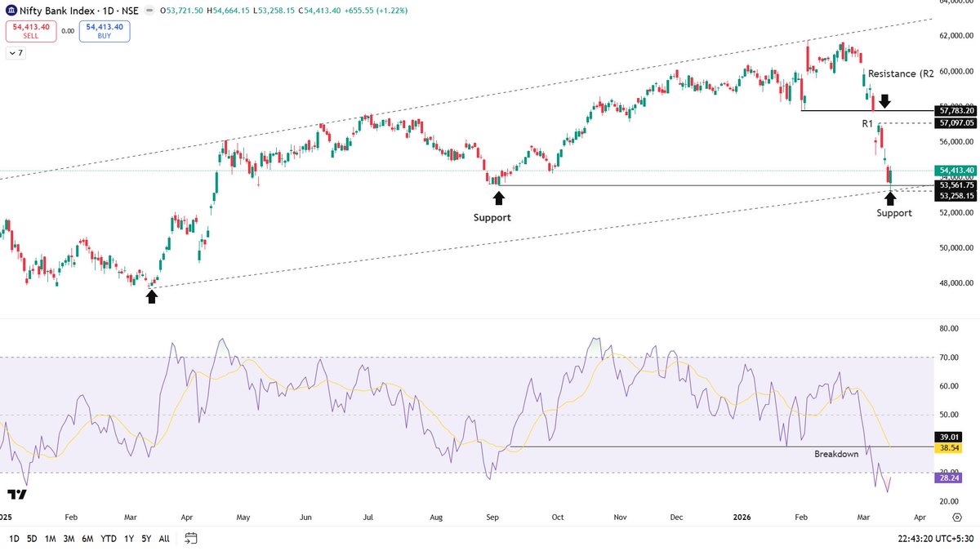Select the All time range
Viewport: 980px width, 551px height.
[x=164, y=539]
